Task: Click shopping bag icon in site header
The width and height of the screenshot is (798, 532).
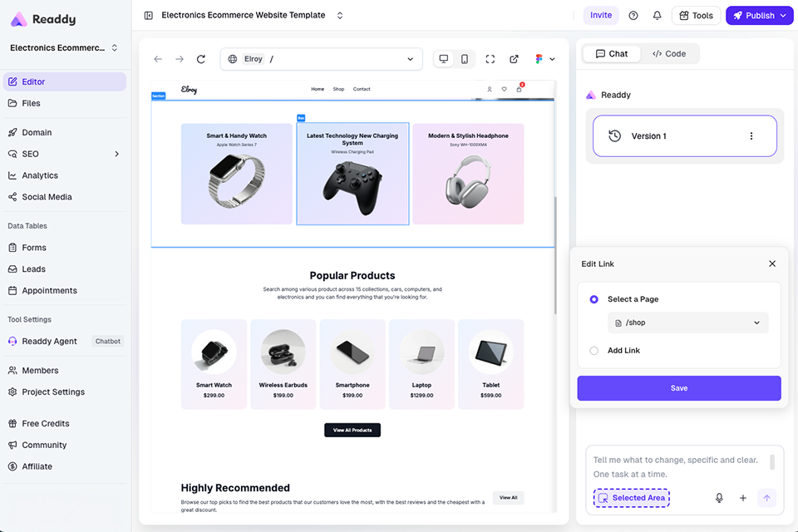Action: pyautogui.click(x=519, y=89)
